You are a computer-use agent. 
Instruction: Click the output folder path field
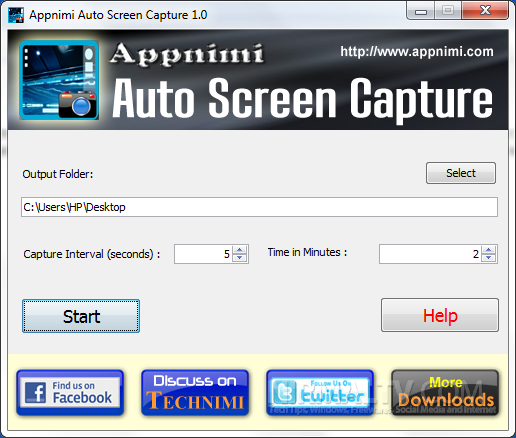pos(259,207)
